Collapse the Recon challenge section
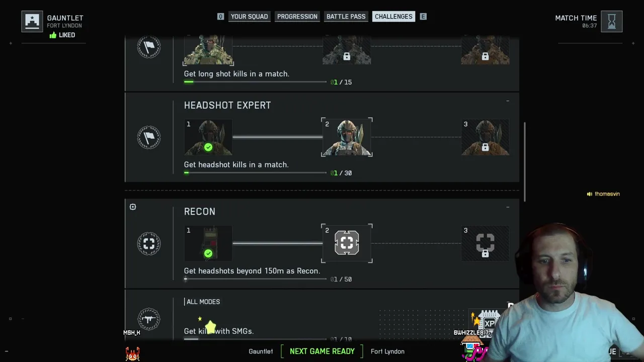Viewport: 644px width, 362px height. tap(508, 207)
